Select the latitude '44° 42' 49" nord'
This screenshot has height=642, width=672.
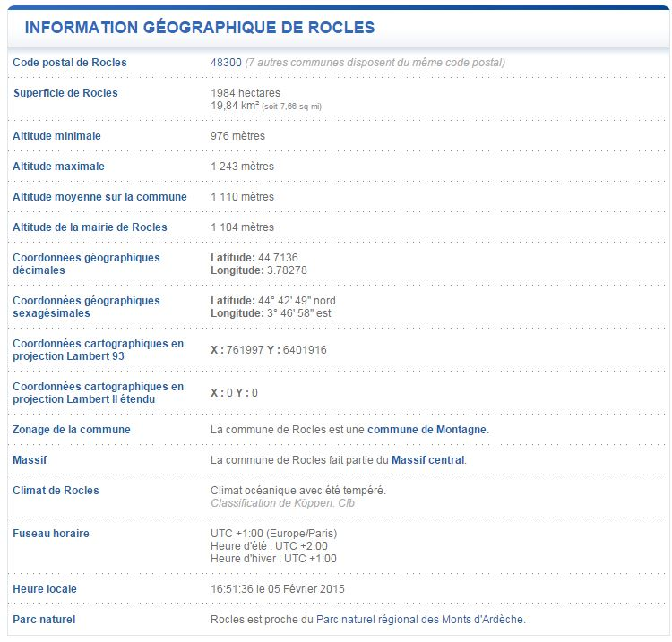297,301
